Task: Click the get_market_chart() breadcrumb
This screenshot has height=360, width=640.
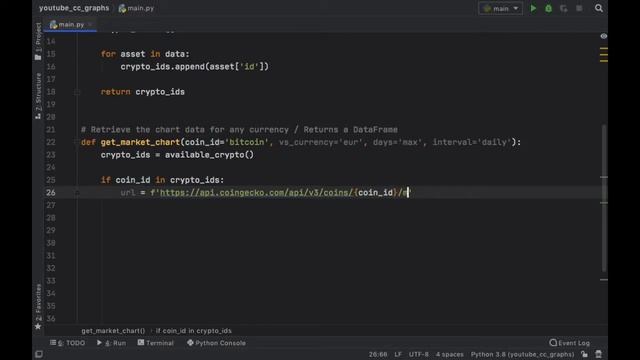Action: click(113, 331)
